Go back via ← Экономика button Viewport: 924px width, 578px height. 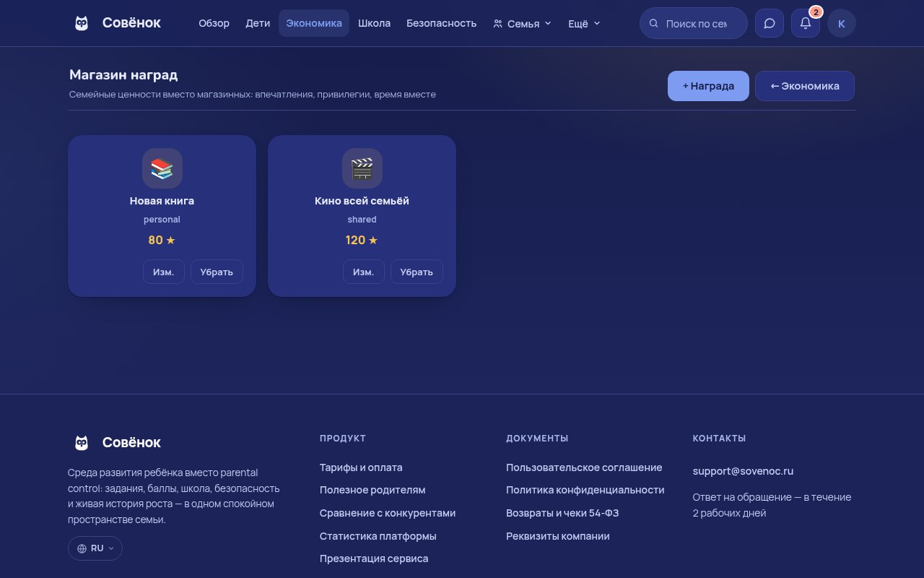[x=805, y=86]
